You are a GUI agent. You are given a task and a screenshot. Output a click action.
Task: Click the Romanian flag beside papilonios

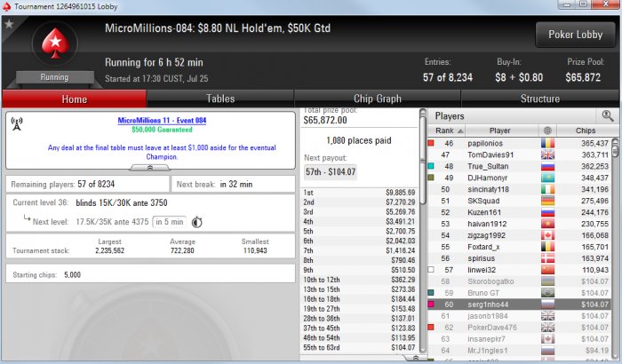[x=548, y=143]
